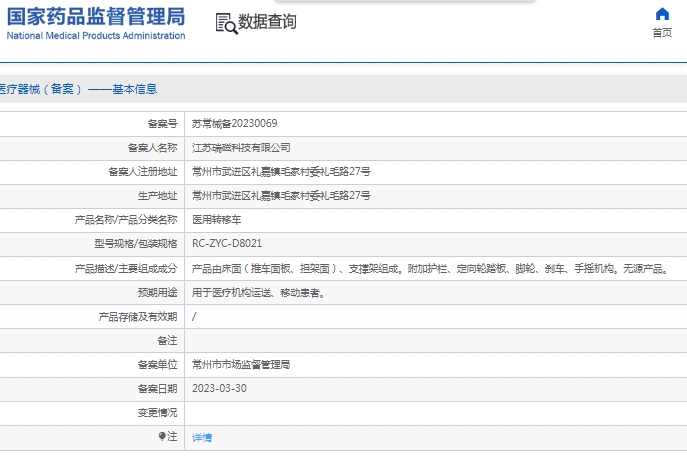Select the slash value for 产品存储及有效期
Screen dimensions: 687x458
194,316
